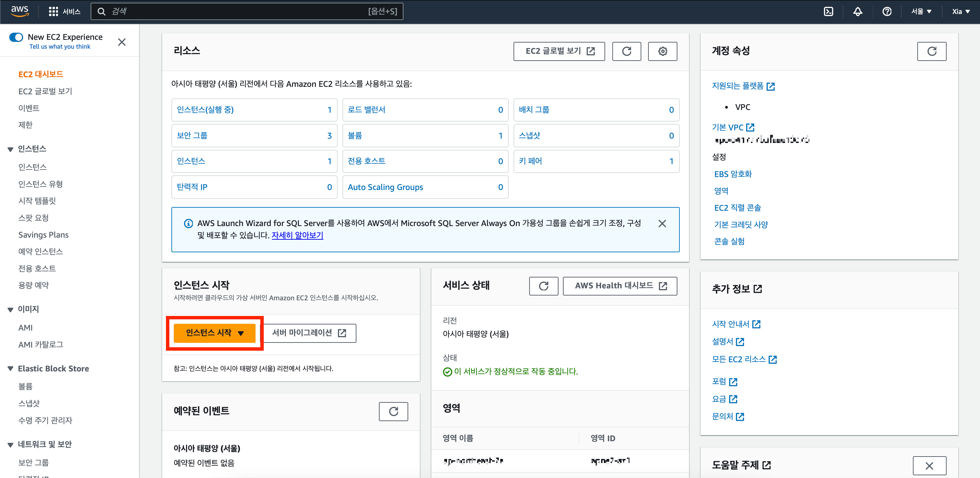Click the AWS logo home icon

[20, 11]
